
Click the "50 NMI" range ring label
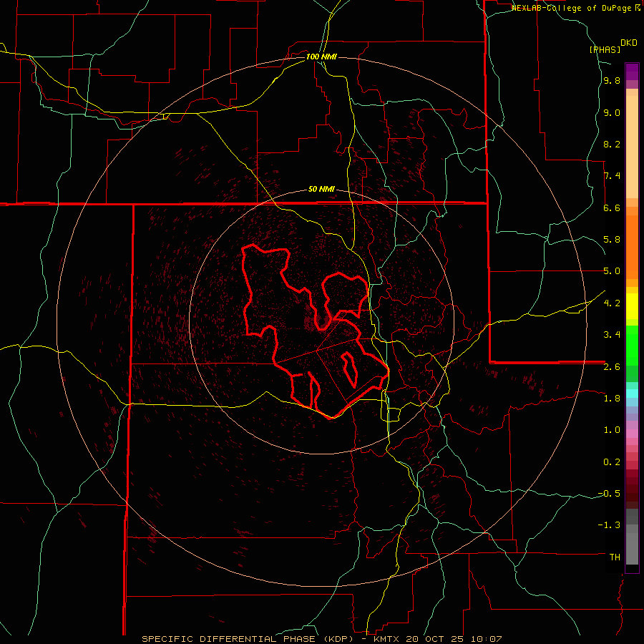point(321,190)
